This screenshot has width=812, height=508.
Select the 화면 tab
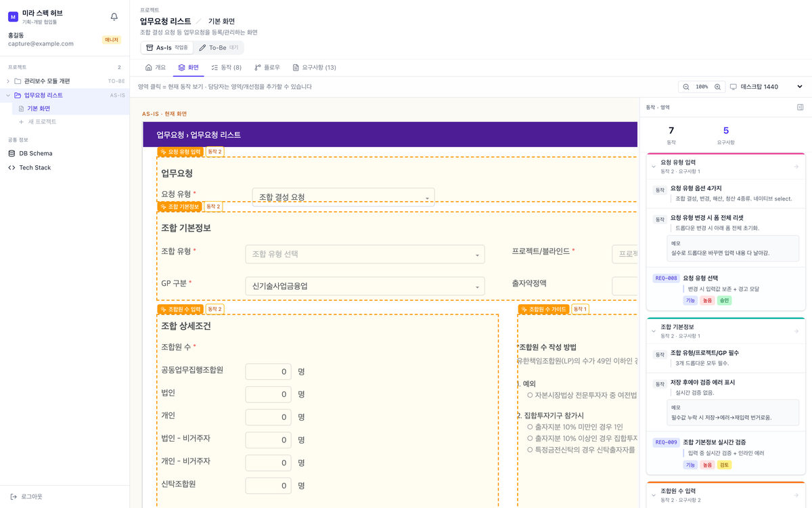tap(188, 68)
